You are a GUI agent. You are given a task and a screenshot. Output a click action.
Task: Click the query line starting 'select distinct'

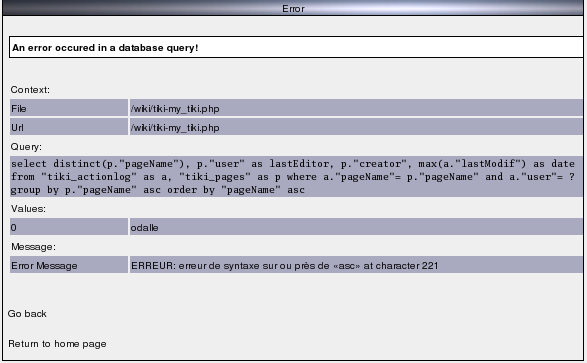point(293,164)
